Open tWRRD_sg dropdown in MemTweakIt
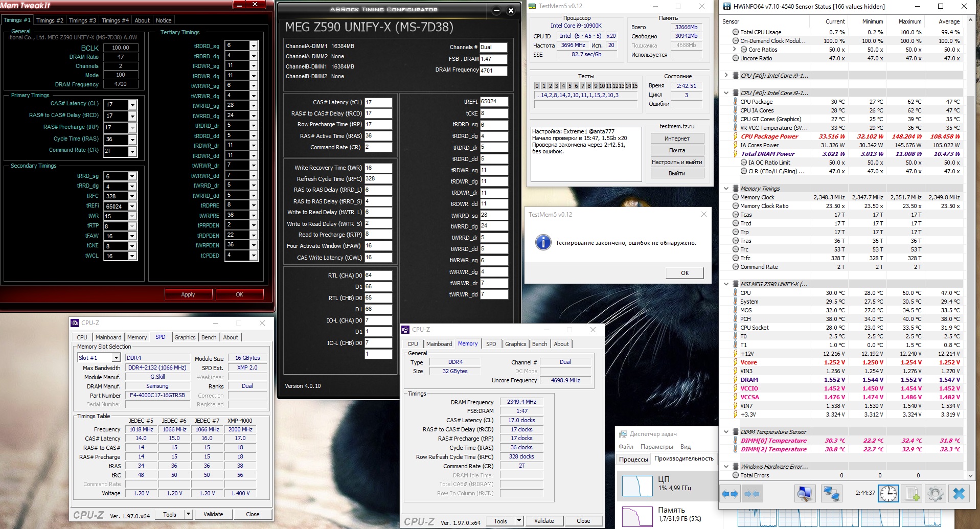The width and height of the screenshot is (980, 529). click(x=254, y=106)
